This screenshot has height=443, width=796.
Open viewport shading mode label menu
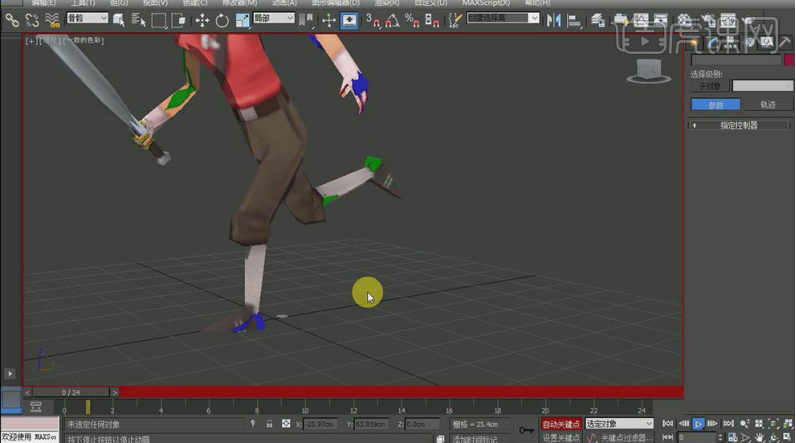(x=83, y=41)
